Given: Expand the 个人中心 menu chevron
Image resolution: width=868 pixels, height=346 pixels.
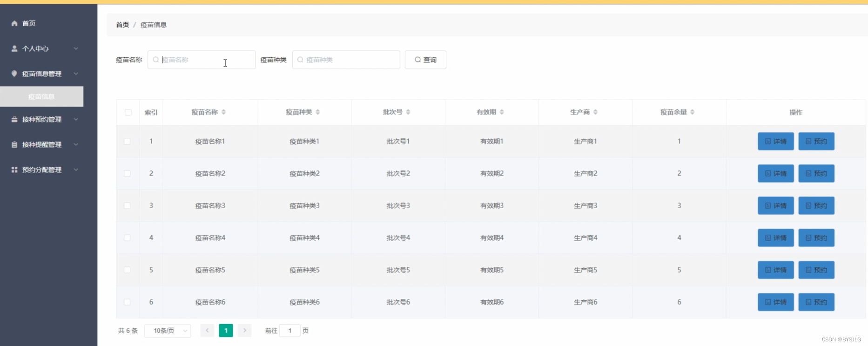Looking at the screenshot, I should pos(76,48).
